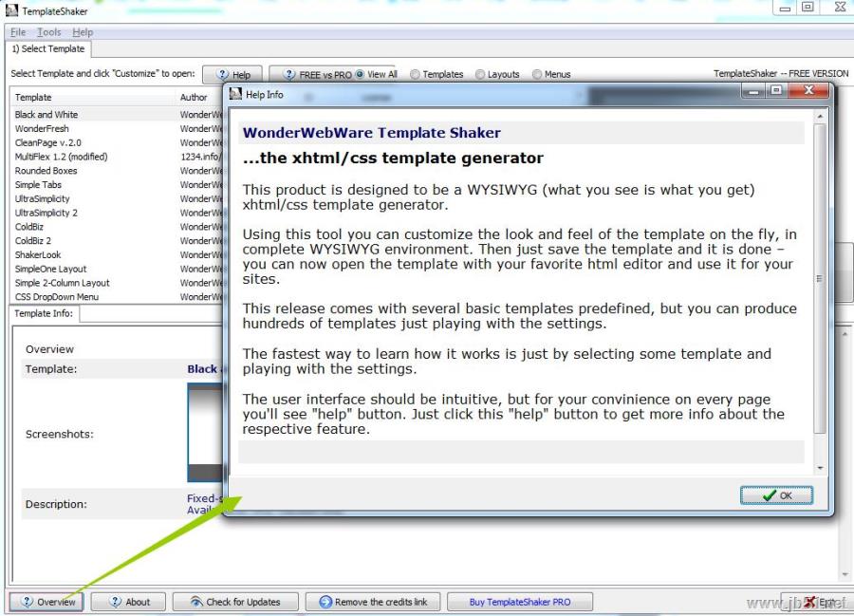Open the File menu
The height and width of the screenshot is (616, 854).
[18, 32]
